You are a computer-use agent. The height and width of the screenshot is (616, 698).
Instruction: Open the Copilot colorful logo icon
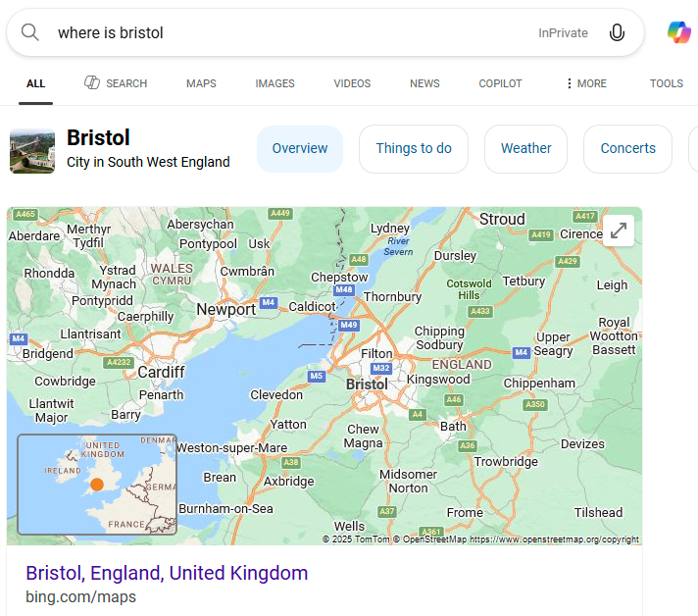678,32
